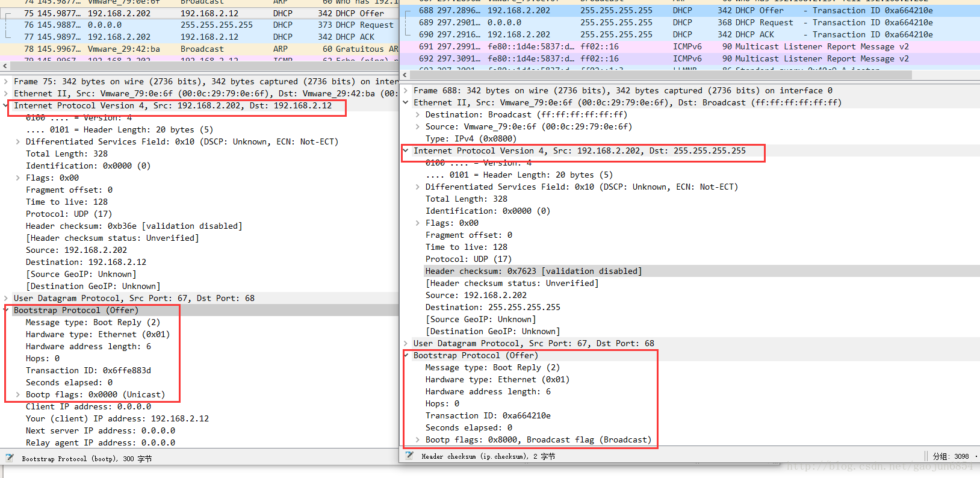Expand Bootp flags: 0x8000, Broadcast flag
Viewport: 980px width, 478px height.
(x=418, y=439)
